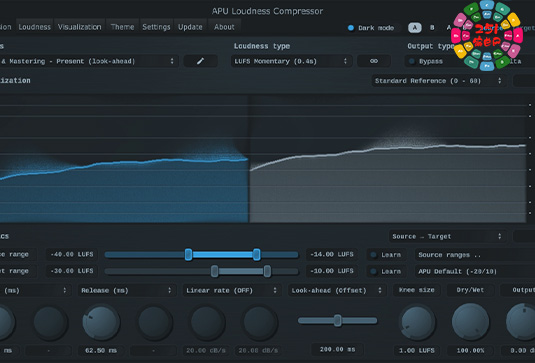Open the Settings tab

click(156, 27)
